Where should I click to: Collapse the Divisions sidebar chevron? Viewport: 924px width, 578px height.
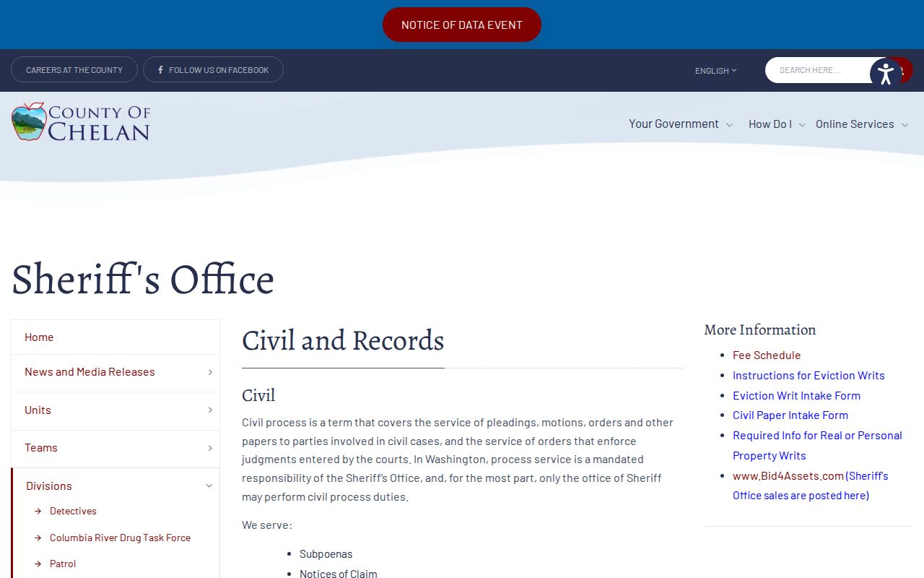click(209, 486)
